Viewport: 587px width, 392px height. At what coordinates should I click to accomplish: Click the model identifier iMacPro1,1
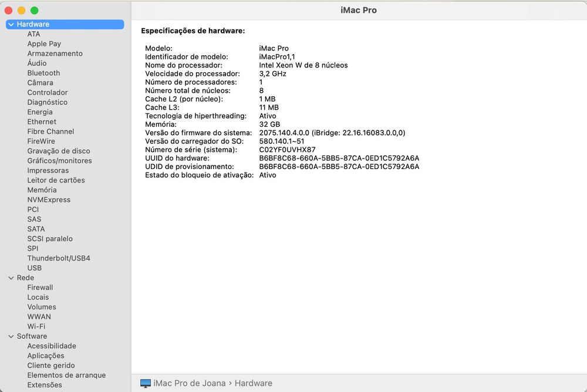point(277,57)
